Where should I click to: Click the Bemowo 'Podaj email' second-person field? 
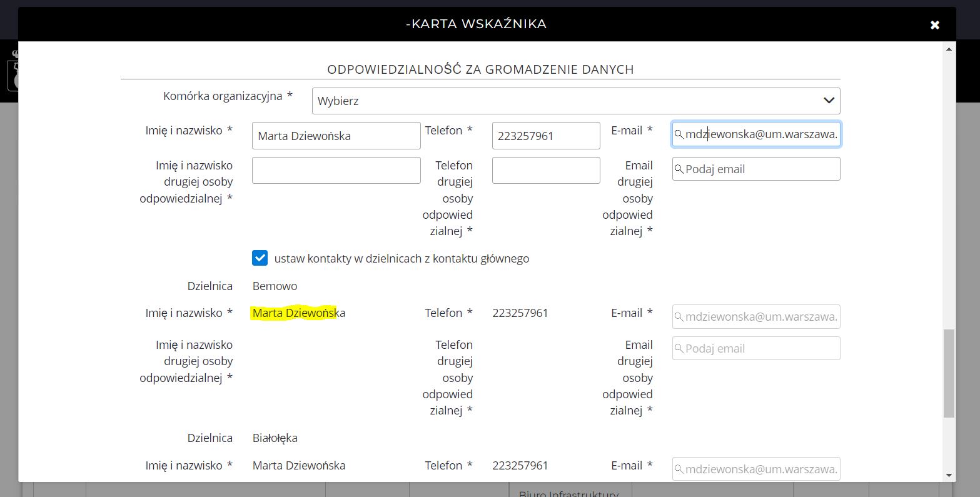[x=761, y=349]
